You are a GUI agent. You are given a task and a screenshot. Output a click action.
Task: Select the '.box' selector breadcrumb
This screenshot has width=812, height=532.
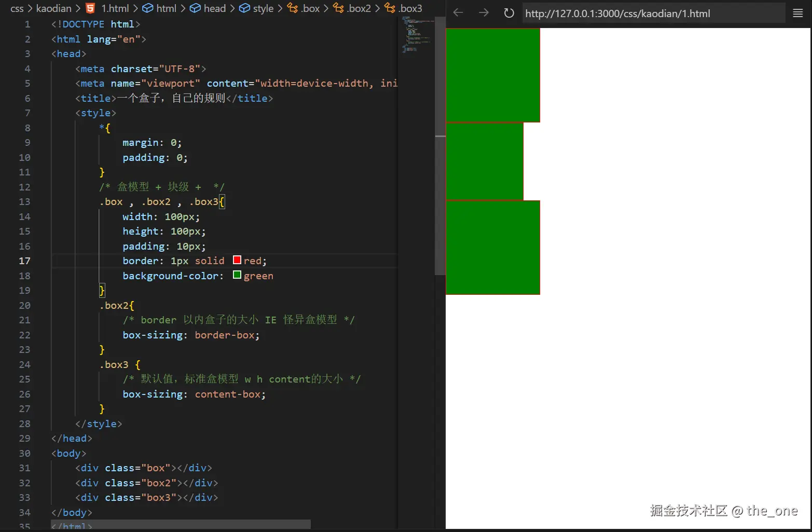point(310,8)
